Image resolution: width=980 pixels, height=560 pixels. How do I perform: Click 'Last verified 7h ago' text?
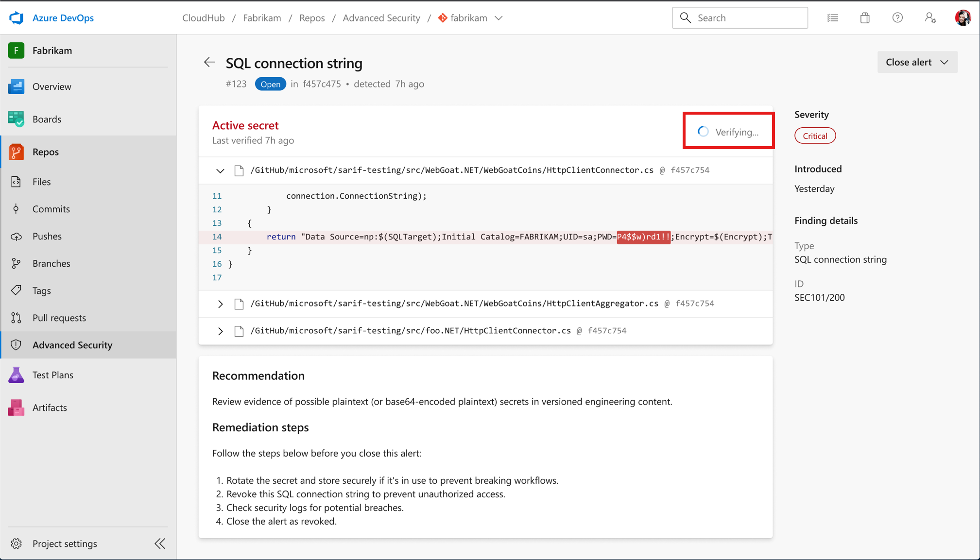pyautogui.click(x=253, y=140)
